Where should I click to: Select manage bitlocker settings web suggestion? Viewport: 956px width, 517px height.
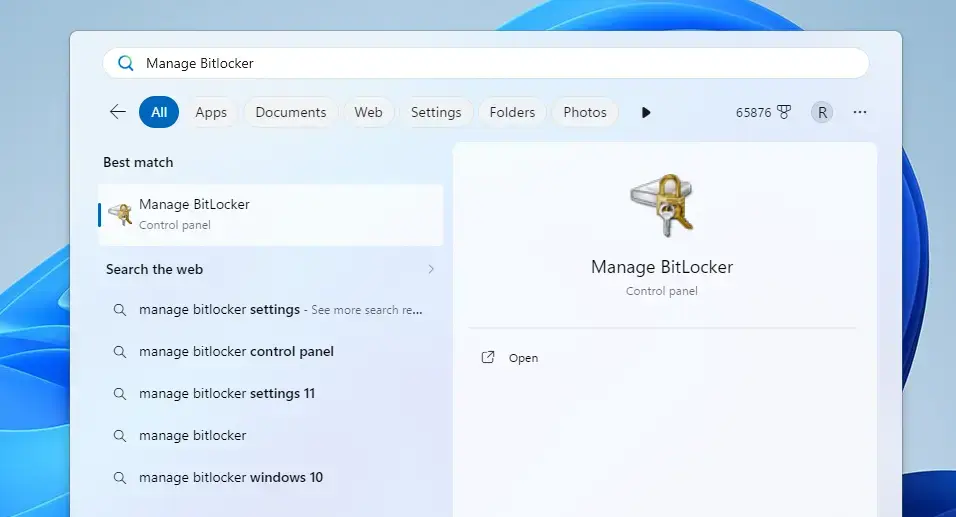[x=271, y=310]
